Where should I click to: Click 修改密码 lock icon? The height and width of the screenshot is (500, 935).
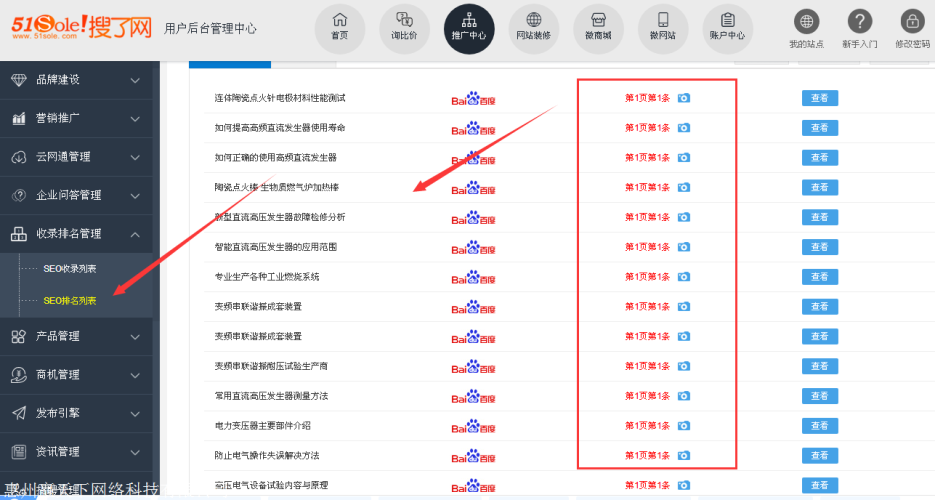[x=912, y=22]
